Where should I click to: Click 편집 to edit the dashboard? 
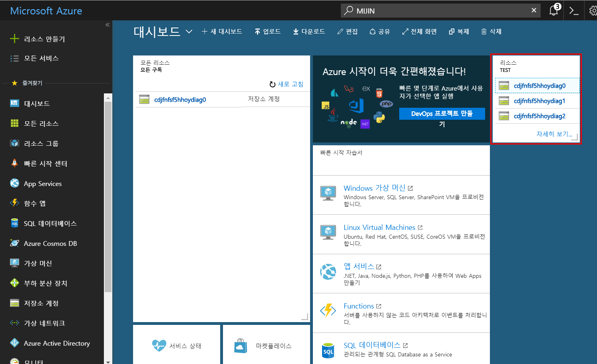pos(347,32)
